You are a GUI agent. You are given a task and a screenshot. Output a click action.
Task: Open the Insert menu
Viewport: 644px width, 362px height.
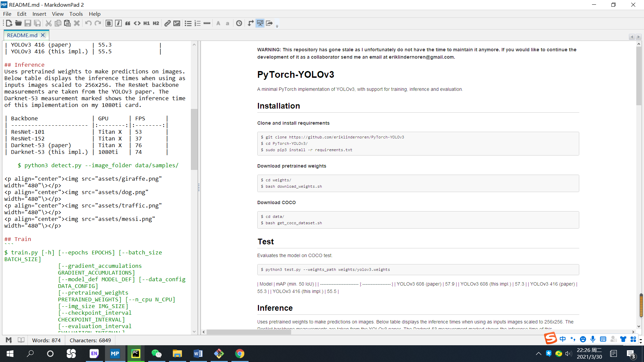point(39,14)
